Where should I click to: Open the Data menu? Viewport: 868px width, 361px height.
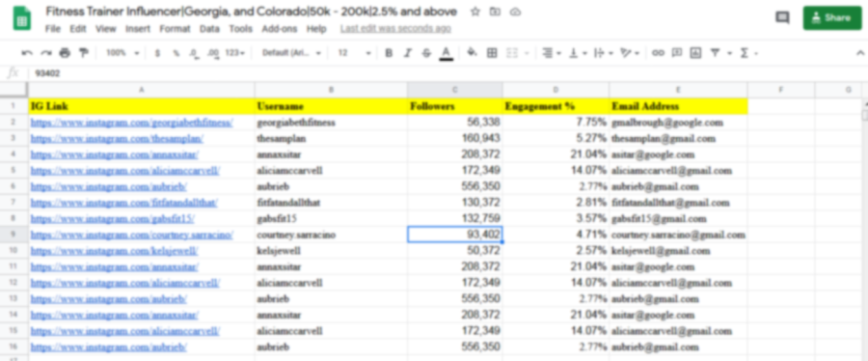pyautogui.click(x=210, y=29)
